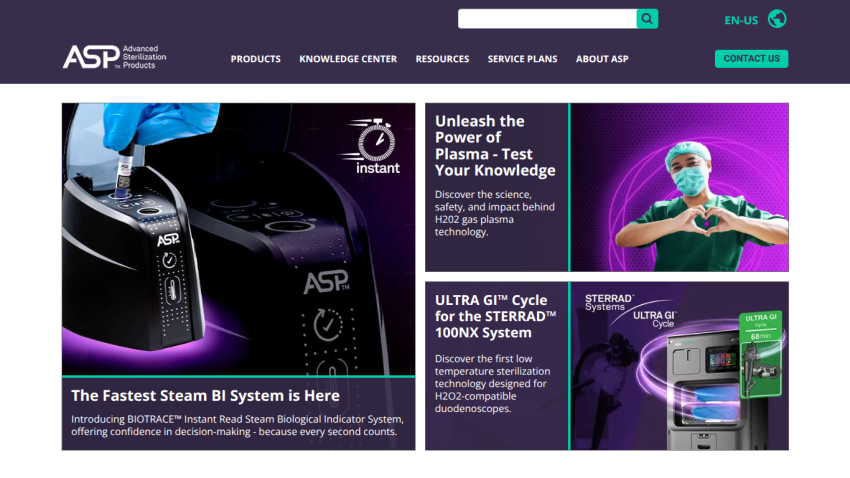Click 'The Fastest Steam BI System is Here' headline
The height and width of the screenshot is (478, 850).
coord(205,396)
